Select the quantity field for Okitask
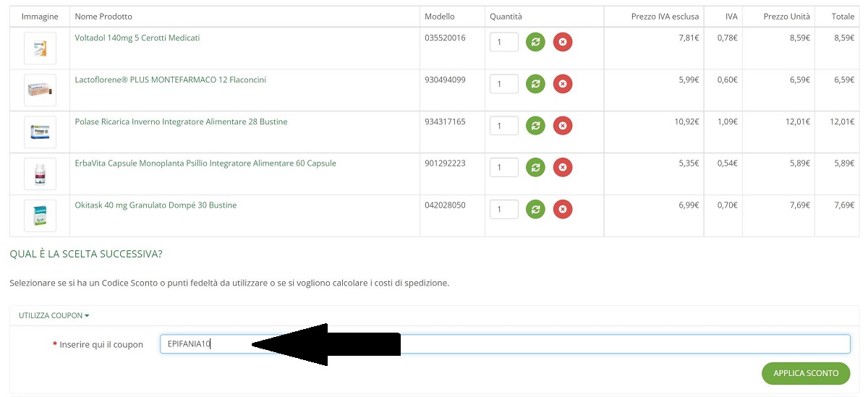Viewport: 868px width, 397px height. point(504,210)
